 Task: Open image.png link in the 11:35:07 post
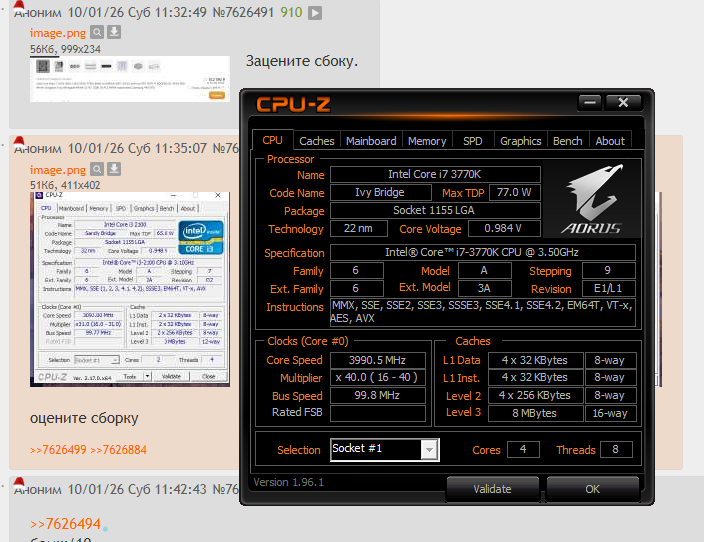click(57, 170)
